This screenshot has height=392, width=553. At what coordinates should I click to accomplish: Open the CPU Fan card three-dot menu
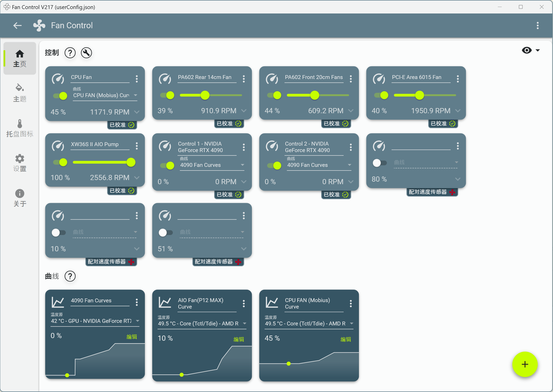(137, 79)
